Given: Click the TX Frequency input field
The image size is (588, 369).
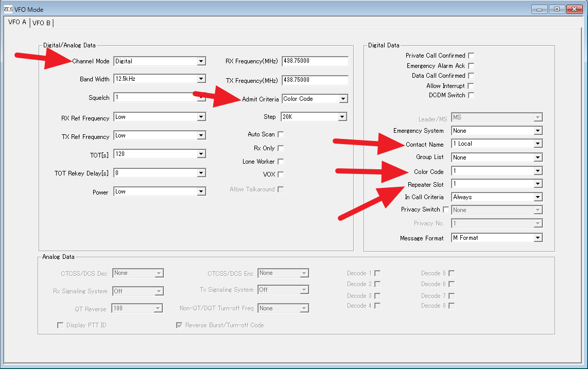Looking at the screenshot, I should point(315,80).
